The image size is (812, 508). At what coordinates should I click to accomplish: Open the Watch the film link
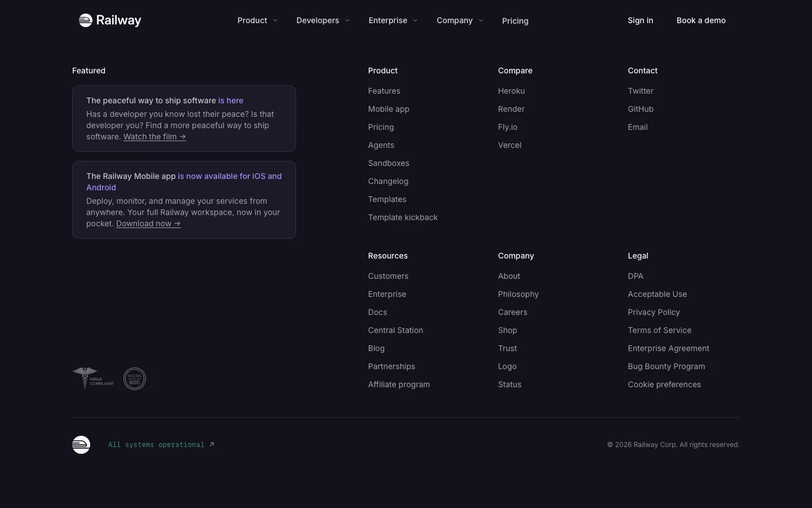point(155,137)
